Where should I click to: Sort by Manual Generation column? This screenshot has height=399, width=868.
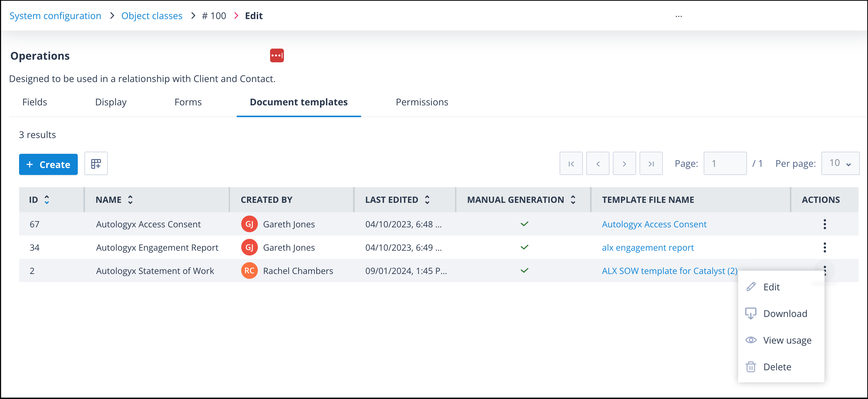[573, 200]
